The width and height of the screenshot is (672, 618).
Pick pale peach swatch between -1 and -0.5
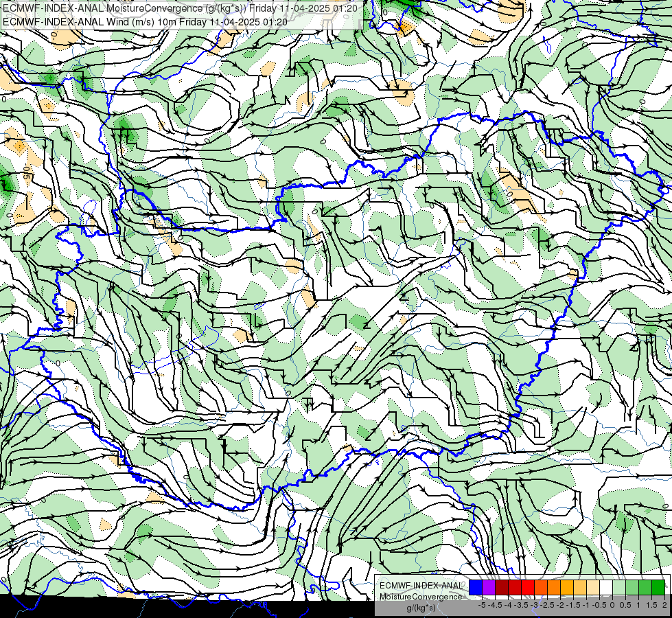(x=593, y=587)
